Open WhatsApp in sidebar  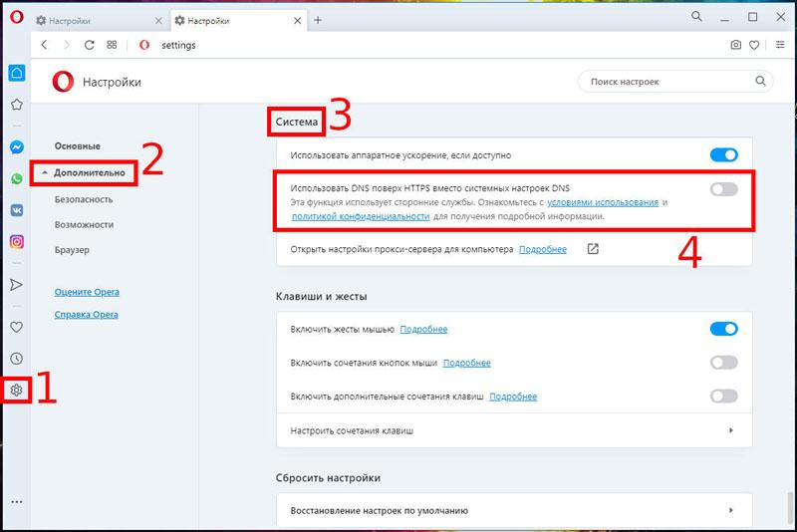17,179
